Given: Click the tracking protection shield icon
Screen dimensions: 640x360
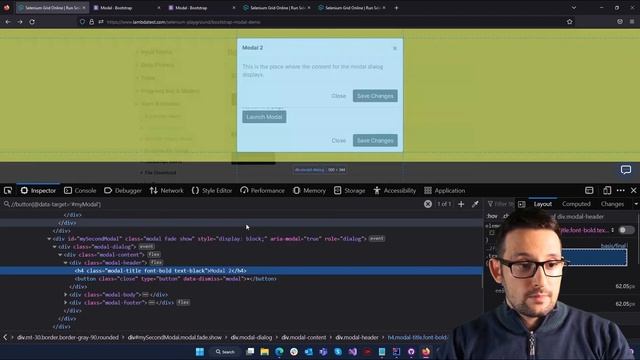Looking at the screenshot, I should pyautogui.click(x=82, y=22).
